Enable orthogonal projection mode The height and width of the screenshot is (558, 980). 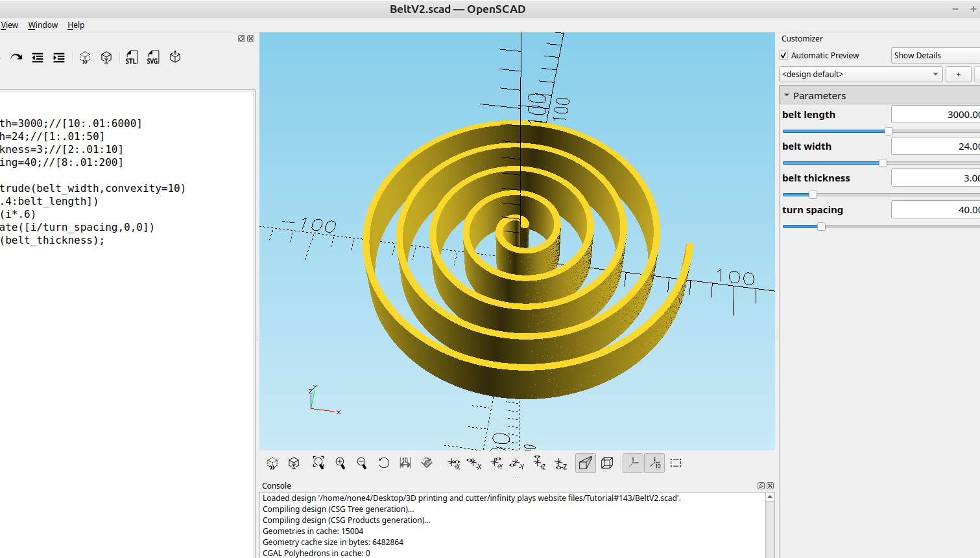pyautogui.click(x=607, y=463)
